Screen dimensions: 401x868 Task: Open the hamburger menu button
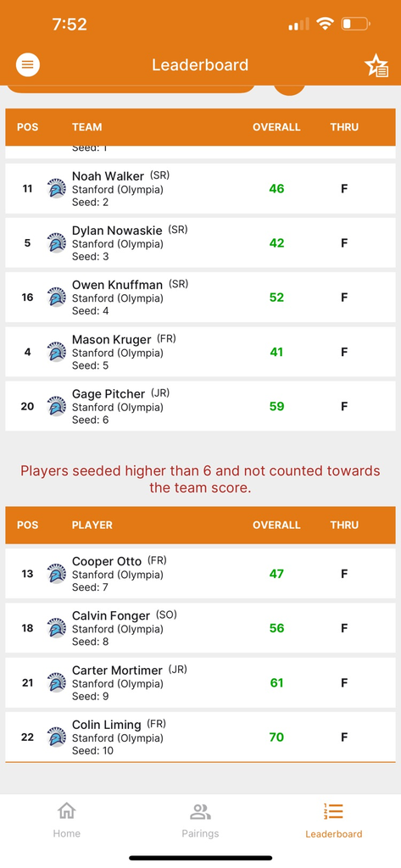coord(28,65)
